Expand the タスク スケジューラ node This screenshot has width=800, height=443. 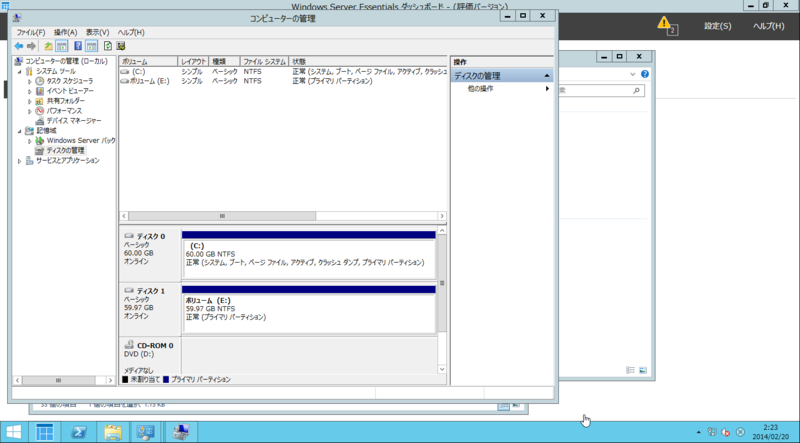30,81
